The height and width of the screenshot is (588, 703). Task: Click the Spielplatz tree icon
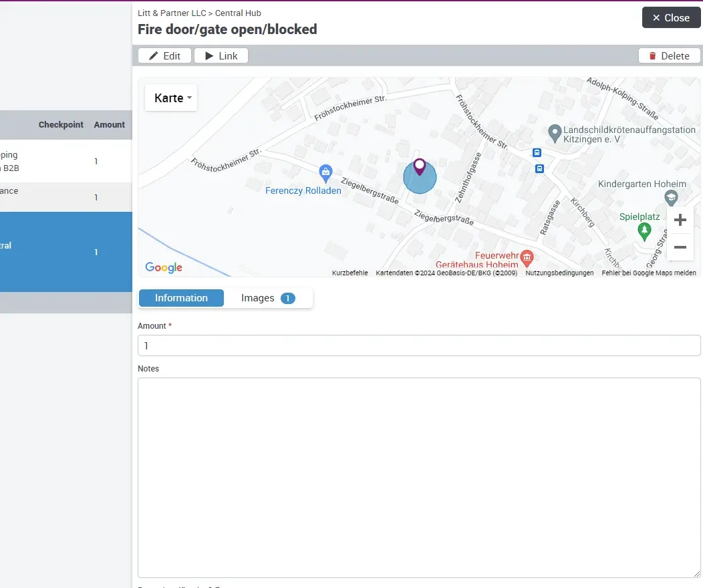tap(644, 231)
